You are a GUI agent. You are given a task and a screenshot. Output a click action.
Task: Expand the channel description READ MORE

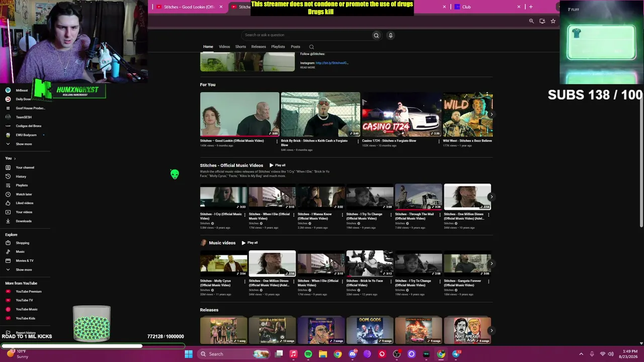(x=307, y=67)
